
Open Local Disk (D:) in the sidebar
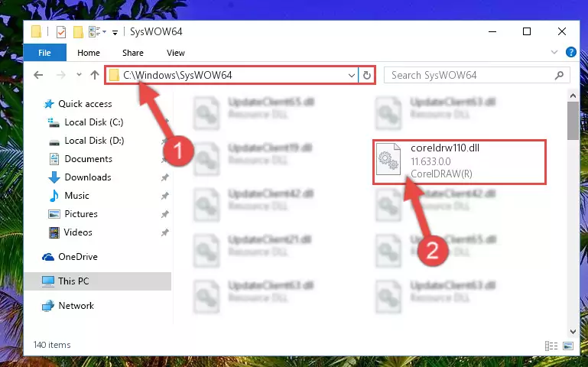pyautogui.click(x=94, y=141)
